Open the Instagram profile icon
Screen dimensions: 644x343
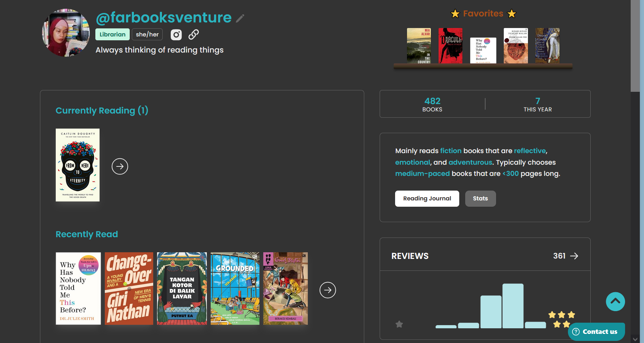[176, 35]
